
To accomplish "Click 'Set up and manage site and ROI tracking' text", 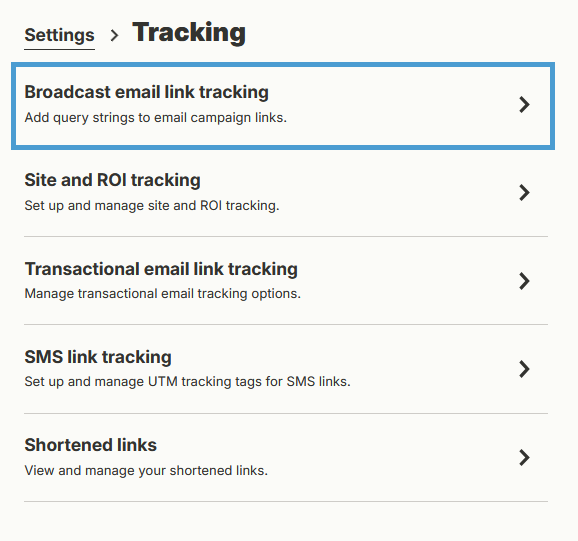I will click(x=152, y=205).
